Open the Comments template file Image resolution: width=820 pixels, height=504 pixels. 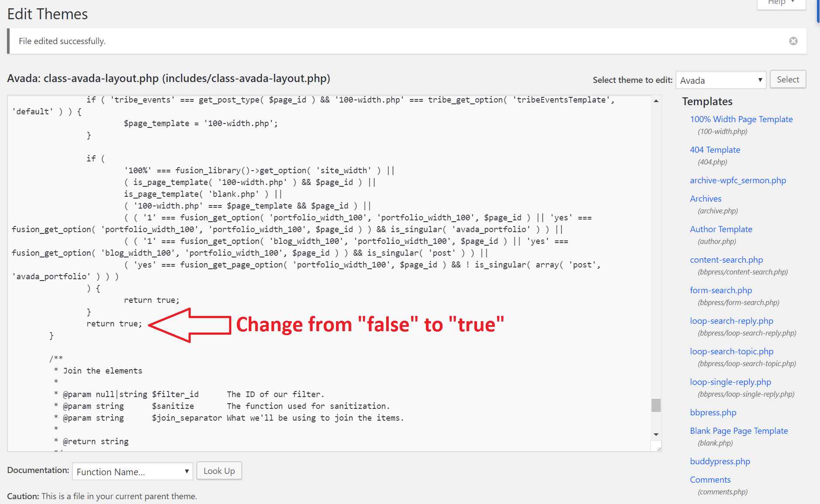pos(710,480)
